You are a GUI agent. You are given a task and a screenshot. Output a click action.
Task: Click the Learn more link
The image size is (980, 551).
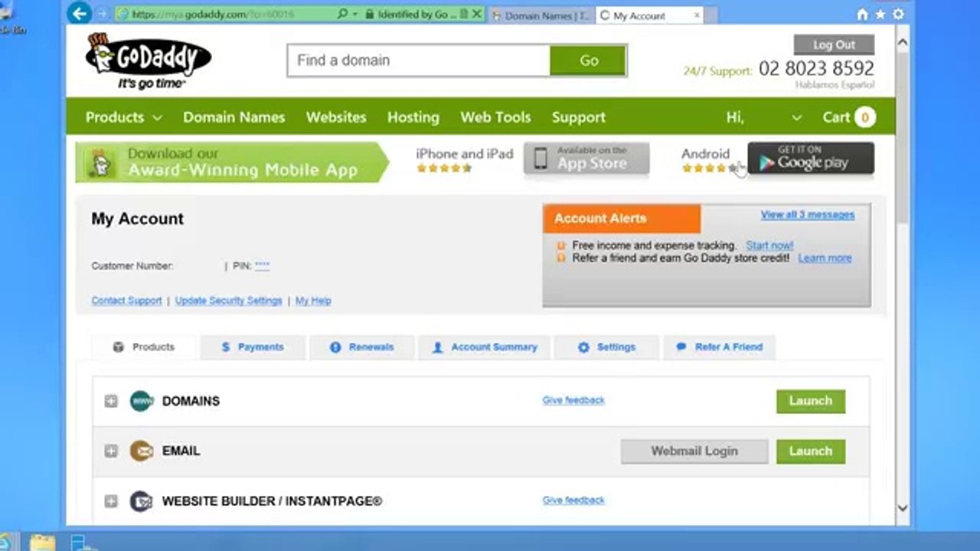[825, 259]
